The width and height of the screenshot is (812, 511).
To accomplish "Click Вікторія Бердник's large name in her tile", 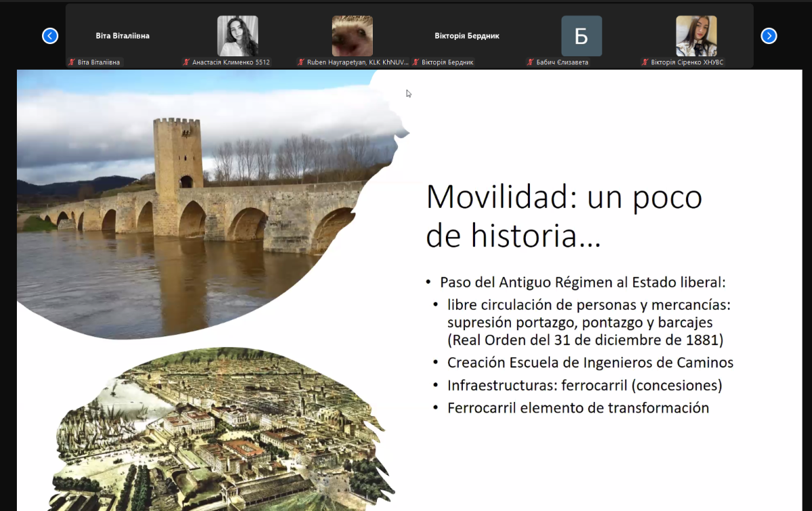I will (467, 36).
